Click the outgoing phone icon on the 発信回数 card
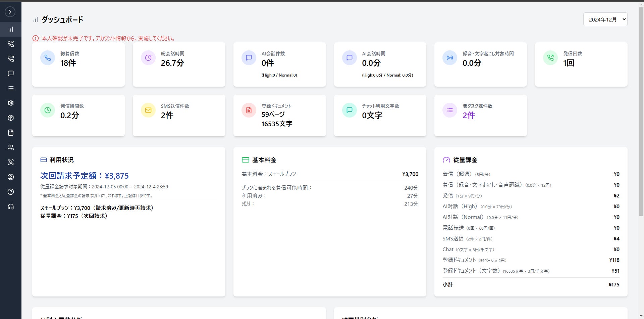The height and width of the screenshot is (319, 644). (550, 58)
